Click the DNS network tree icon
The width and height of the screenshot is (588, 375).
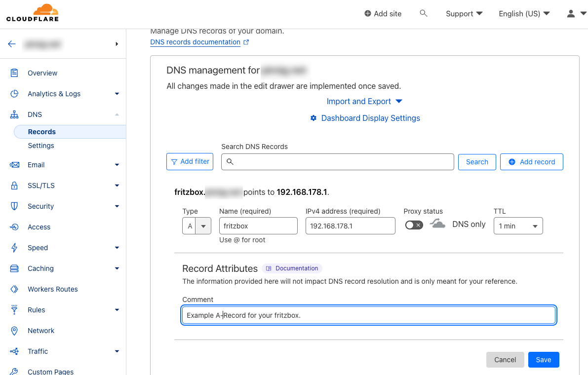tap(14, 114)
